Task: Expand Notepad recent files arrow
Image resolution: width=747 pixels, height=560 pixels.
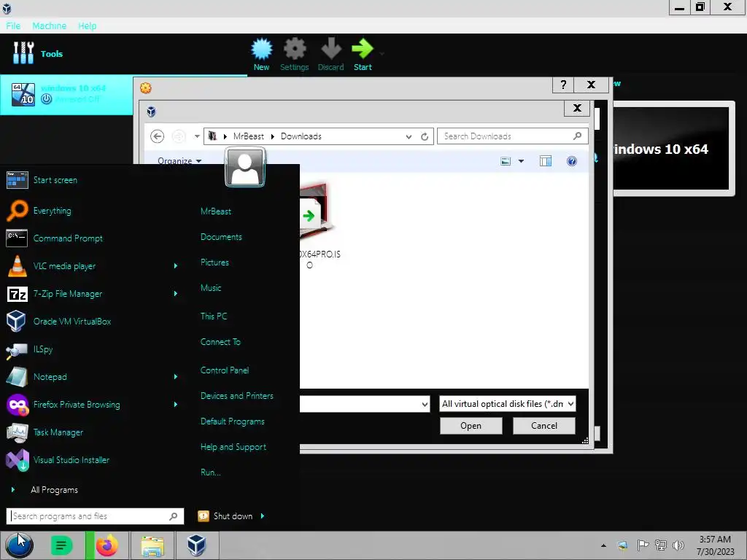Action: tap(175, 377)
